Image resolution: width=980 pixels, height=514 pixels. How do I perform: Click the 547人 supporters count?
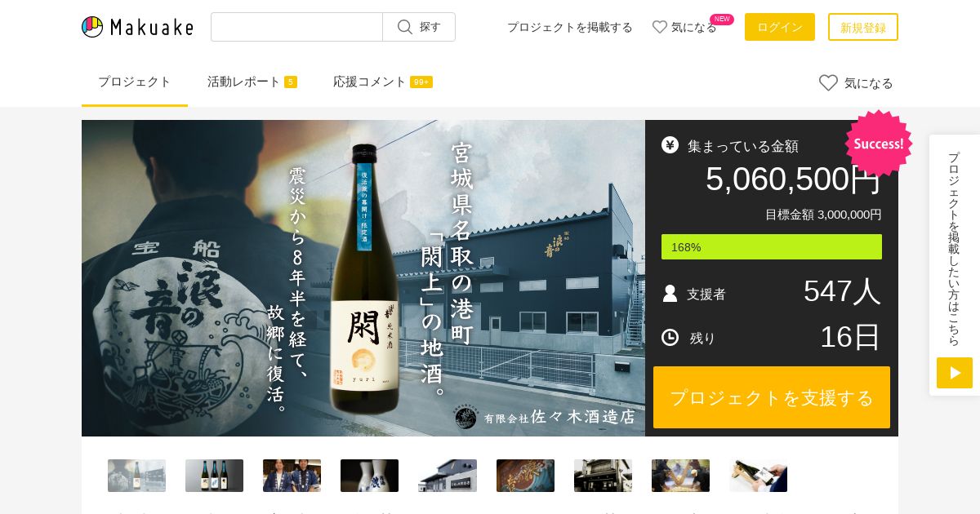click(x=842, y=291)
